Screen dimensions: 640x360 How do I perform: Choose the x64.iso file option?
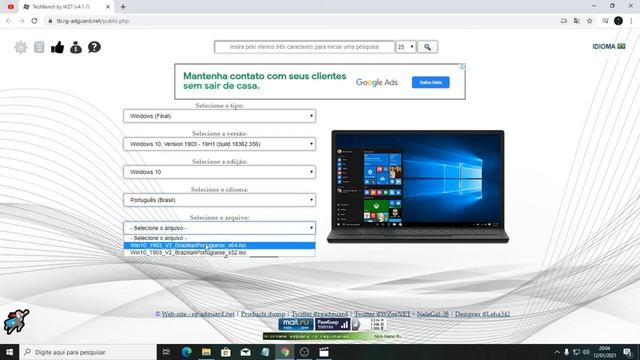[220, 245]
